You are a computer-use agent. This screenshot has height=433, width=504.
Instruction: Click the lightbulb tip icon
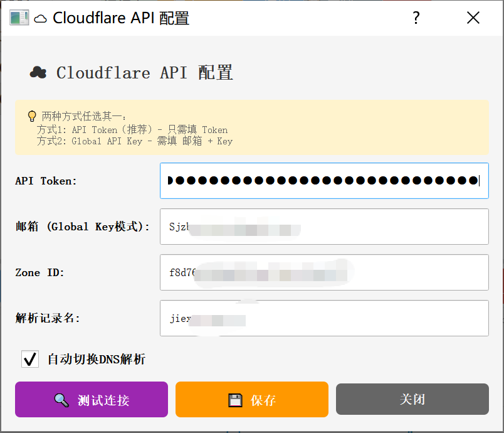[x=32, y=116]
